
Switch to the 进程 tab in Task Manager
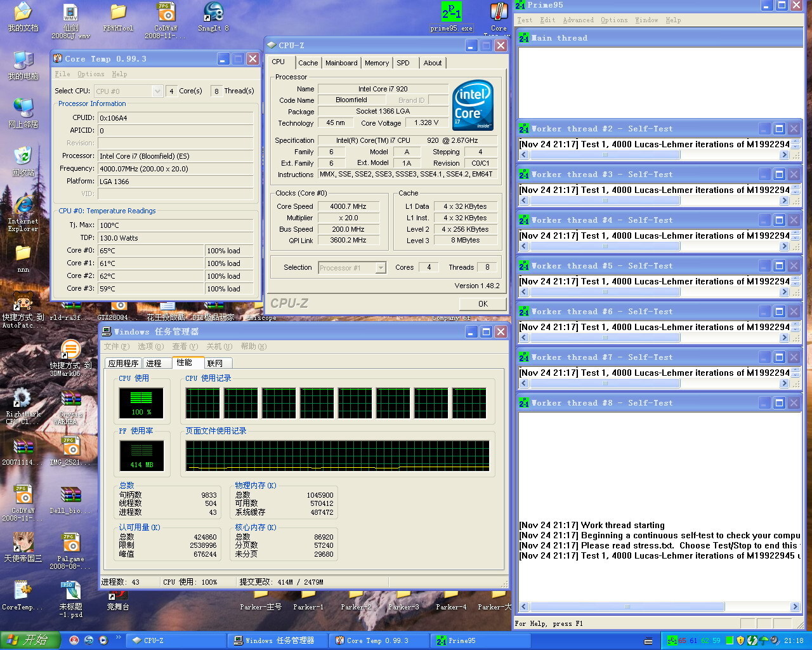click(154, 363)
